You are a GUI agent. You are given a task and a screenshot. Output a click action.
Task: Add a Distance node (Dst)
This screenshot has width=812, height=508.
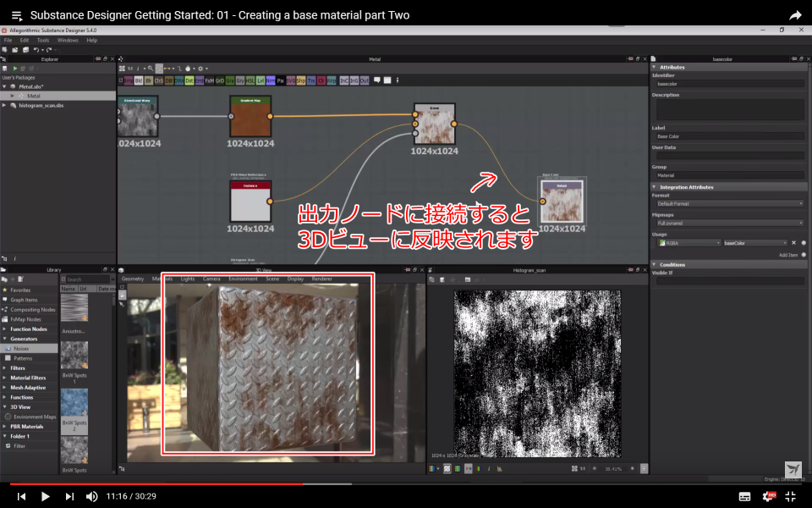click(189, 80)
